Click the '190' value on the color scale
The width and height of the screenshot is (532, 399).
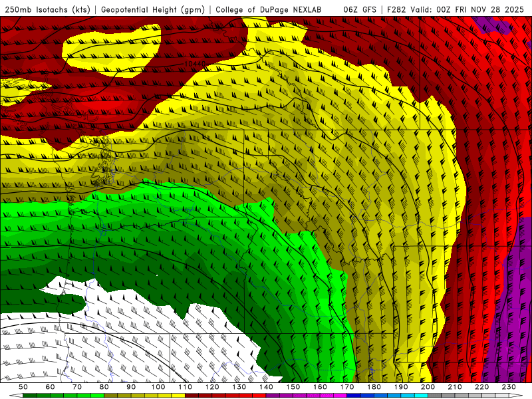401,387
